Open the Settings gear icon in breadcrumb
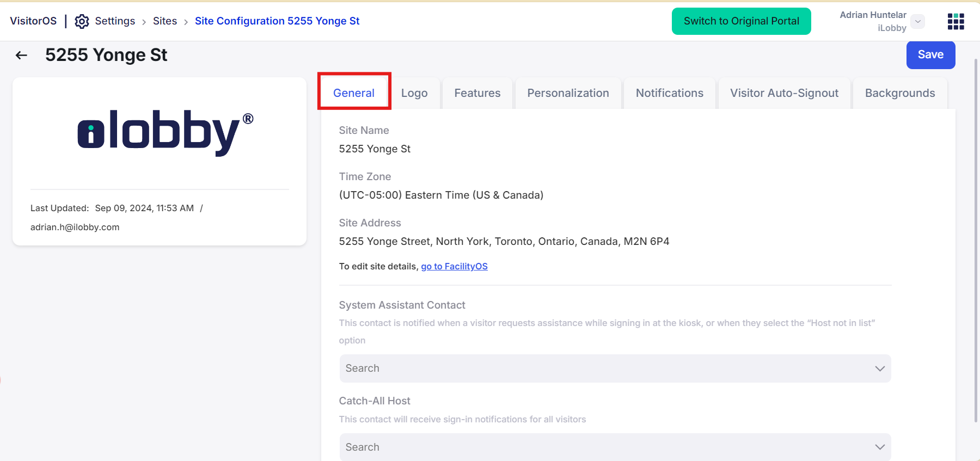The image size is (980, 461). pyautogui.click(x=82, y=21)
